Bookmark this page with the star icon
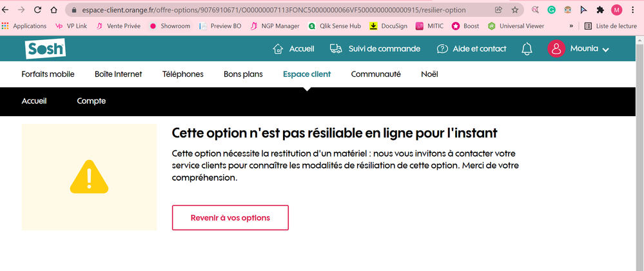Image resolution: width=644 pixels, height=271 pixels. point(515,10)
